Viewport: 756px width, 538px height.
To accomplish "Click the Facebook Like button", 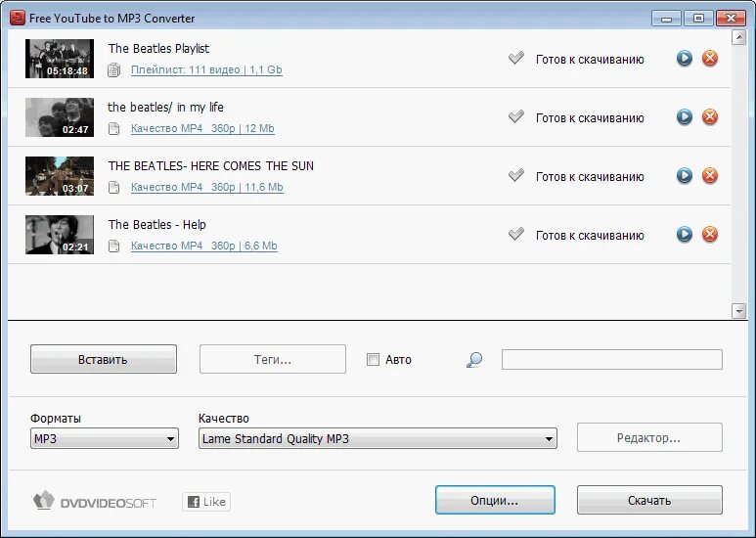I will (206, 502).
